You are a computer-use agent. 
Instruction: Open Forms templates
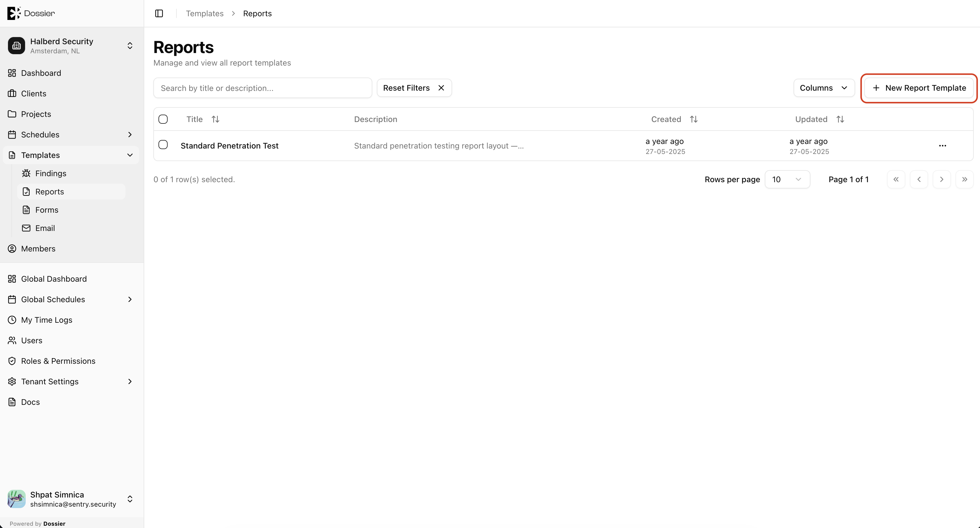tap(71, 210)
